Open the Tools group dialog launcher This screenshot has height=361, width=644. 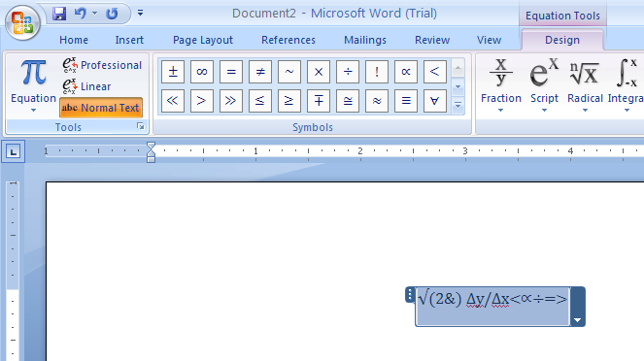[141, 127]
